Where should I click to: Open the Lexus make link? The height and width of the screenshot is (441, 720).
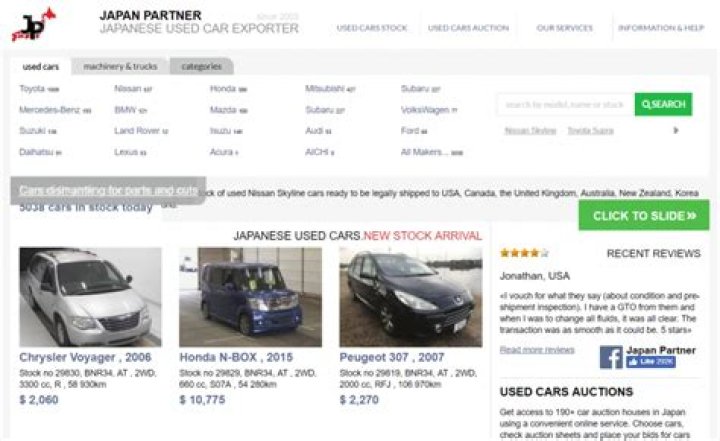click(x=130, y=152)
